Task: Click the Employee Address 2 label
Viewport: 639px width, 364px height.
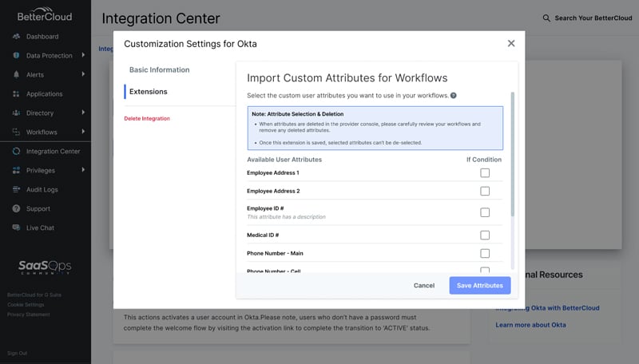Action: (273, 191)
